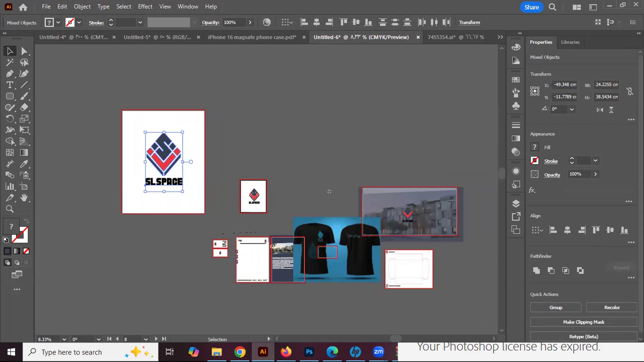Click the Make Clipping Mask button
Image resolution: width=644 pixels, height=362 pixels.
[583, 322]
